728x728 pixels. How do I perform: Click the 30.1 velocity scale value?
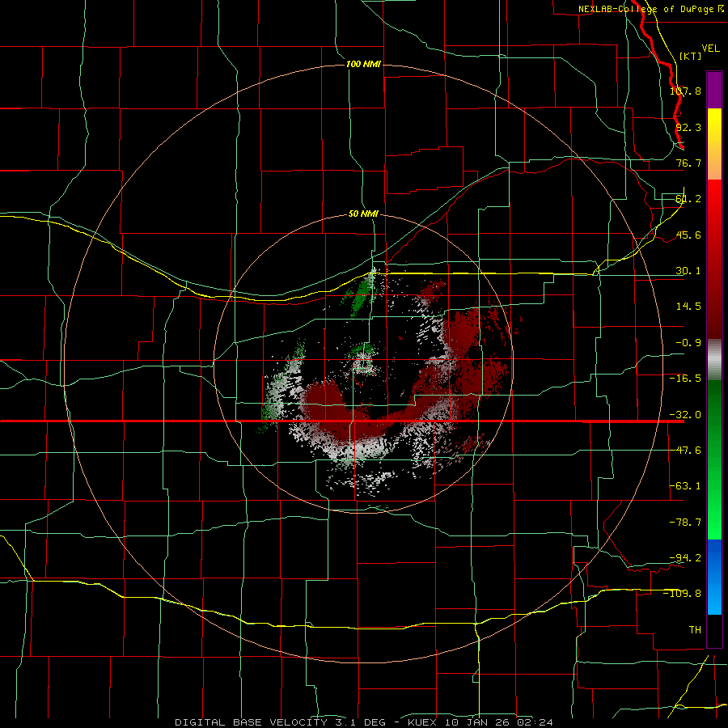click(x=688, y=271)
